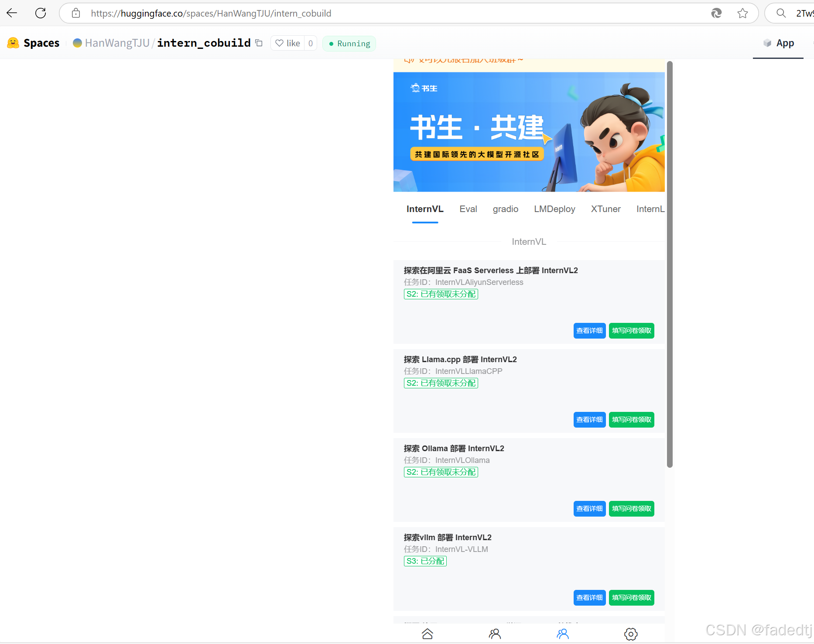Screen dimensions: 814x644
Task: Select the InternVL tab
Action: tap(425, 209)
